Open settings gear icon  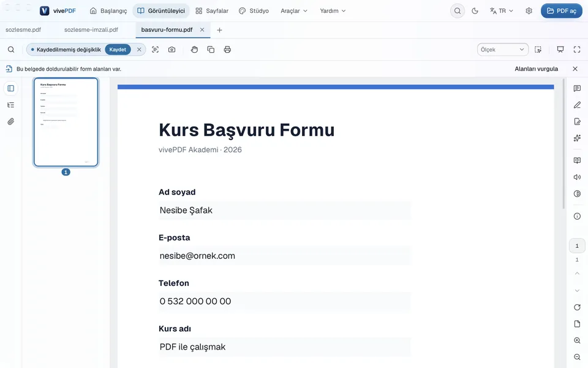pyautogui.click(x=529, y=11)
